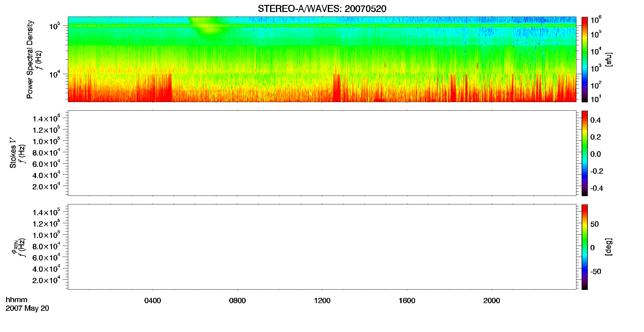The image size is (644, 332).
Task: Click the 2.0×10⁴ tick on the φ RTN axis
Action: (x=46, y=280)
